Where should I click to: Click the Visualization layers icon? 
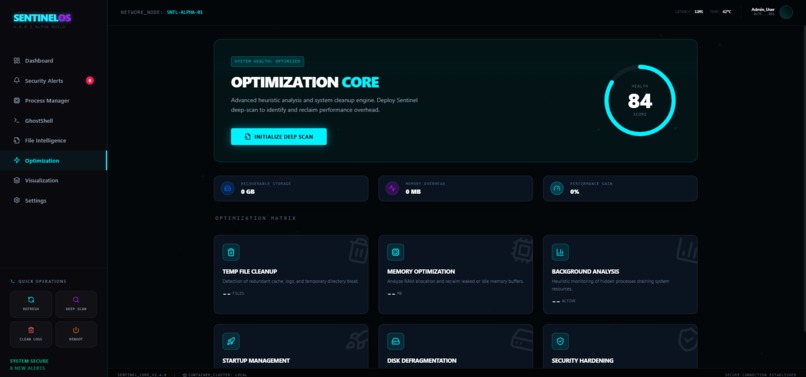(x=17, y=181)
